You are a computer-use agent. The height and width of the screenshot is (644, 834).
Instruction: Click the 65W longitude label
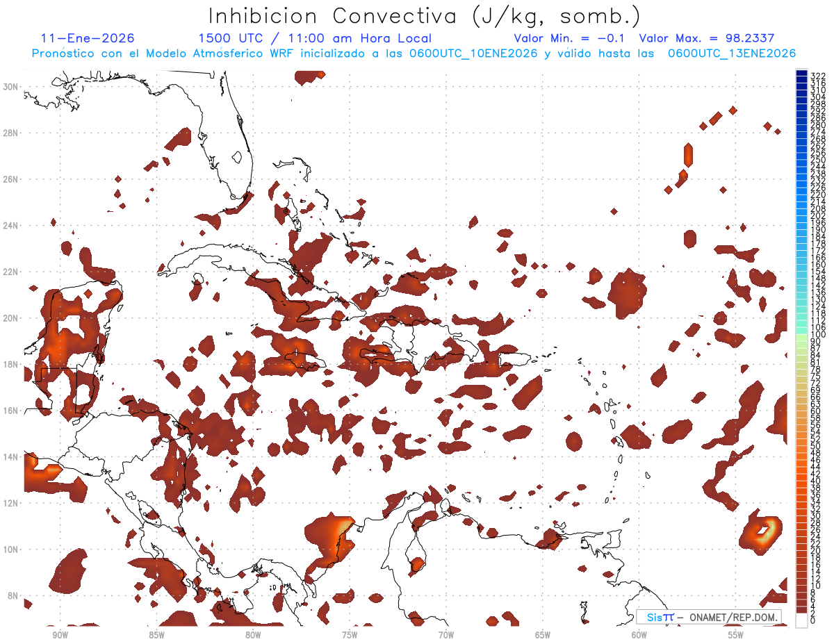[x=543, y=635]
